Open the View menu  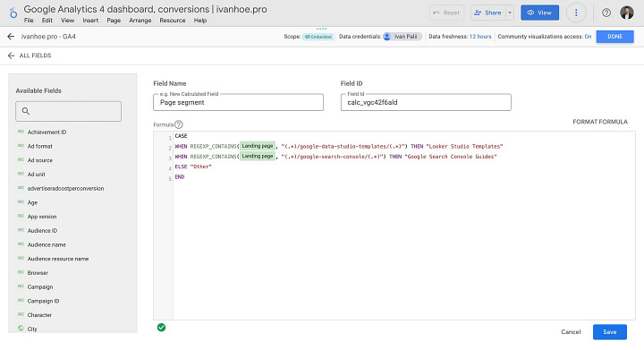[x=67, y=20]
